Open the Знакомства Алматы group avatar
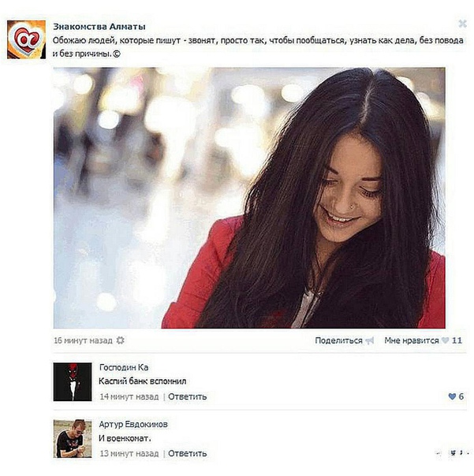 [x=27, y=39]
